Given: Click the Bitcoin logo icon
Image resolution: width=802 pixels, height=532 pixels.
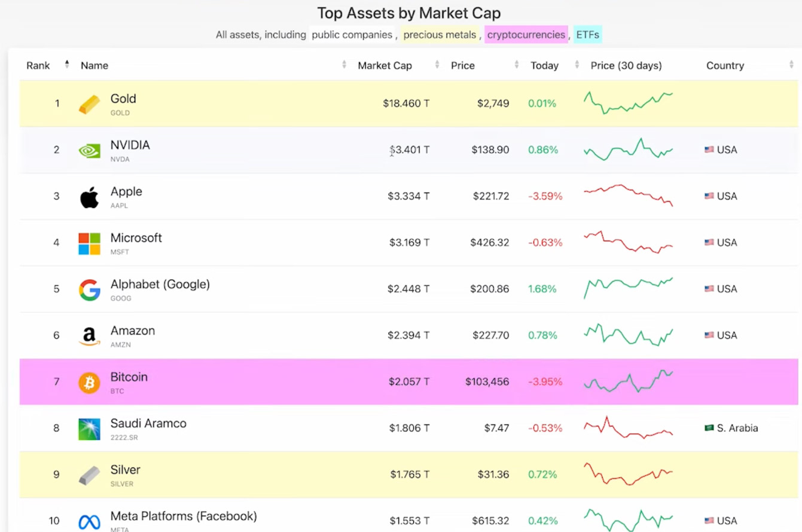Looking at the screenshot, I should [90, 383].
